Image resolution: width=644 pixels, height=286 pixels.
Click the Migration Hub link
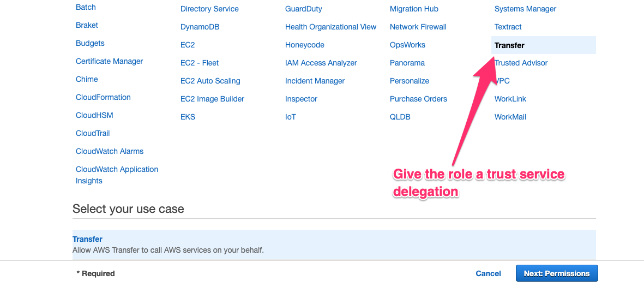(x=414, y=9)
